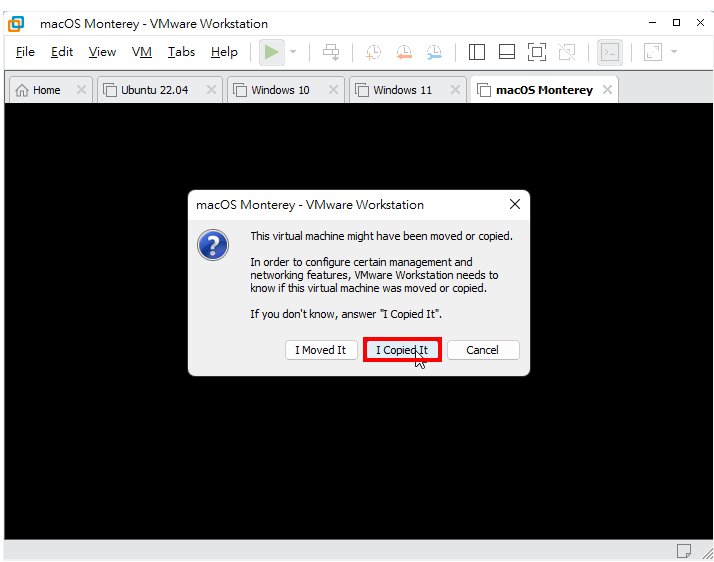
Task: Close the Windows 10 tab
Action: pos(333,90)
